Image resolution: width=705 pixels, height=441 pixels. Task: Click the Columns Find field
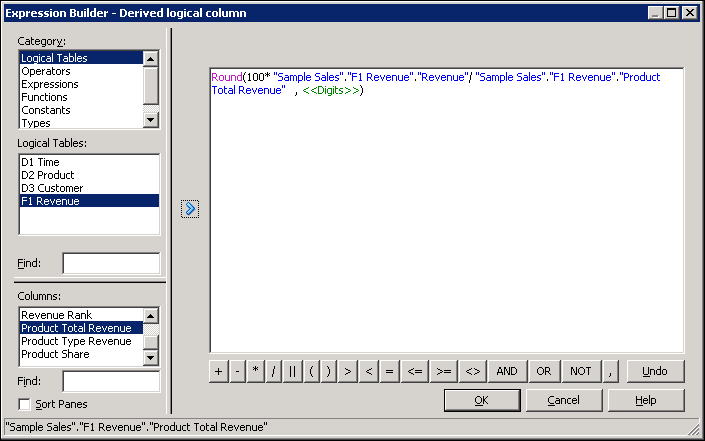pos(111,381)
